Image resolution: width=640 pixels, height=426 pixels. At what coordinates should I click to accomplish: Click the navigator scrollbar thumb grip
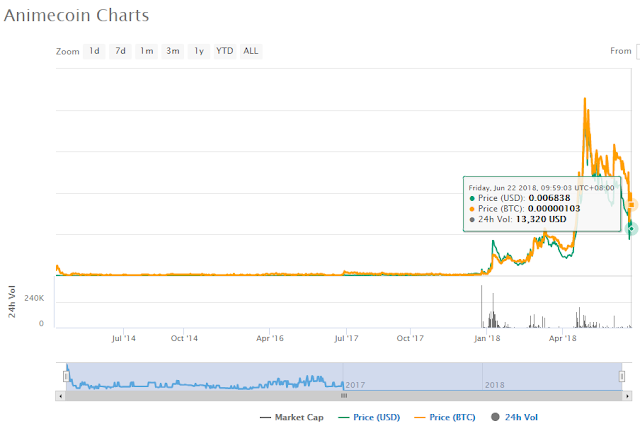tap(344, 396)
